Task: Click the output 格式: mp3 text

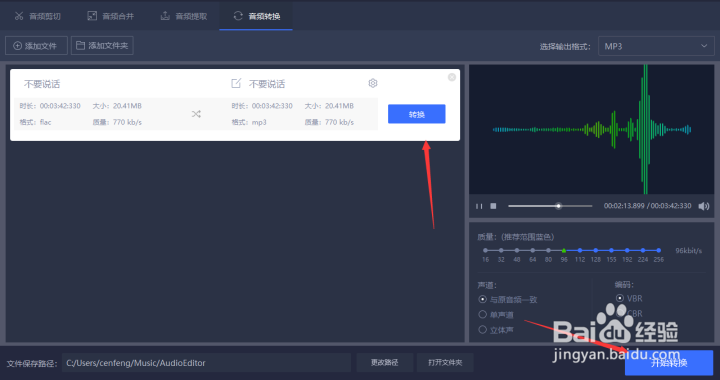Action: [249, 122]
